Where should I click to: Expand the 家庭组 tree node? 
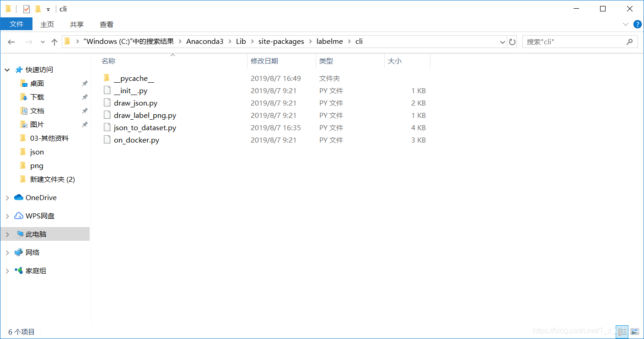click(7, 271)
